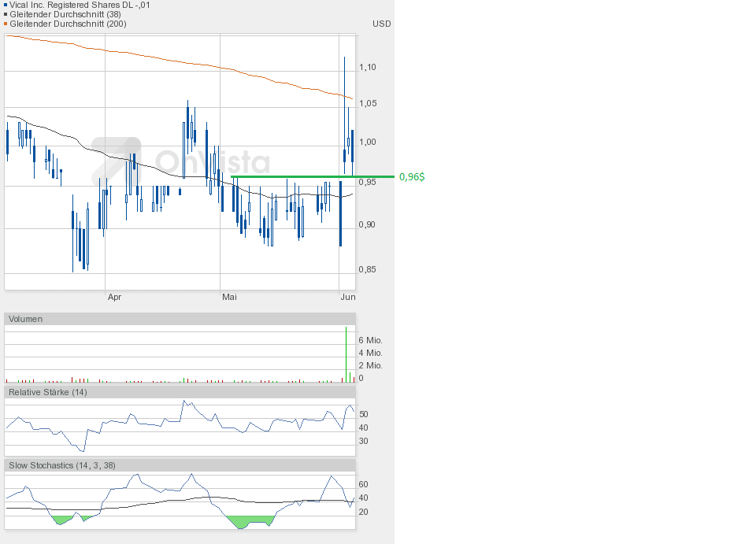The image size is (756, 544).
Task: Click the USD currency label
Action: (x=381, y=24)
